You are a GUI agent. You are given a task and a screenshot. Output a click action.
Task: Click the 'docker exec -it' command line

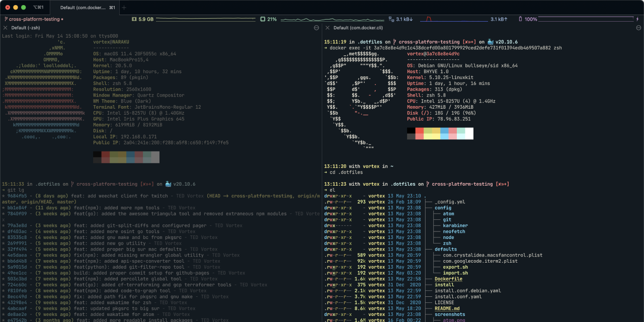coord(446,48)
